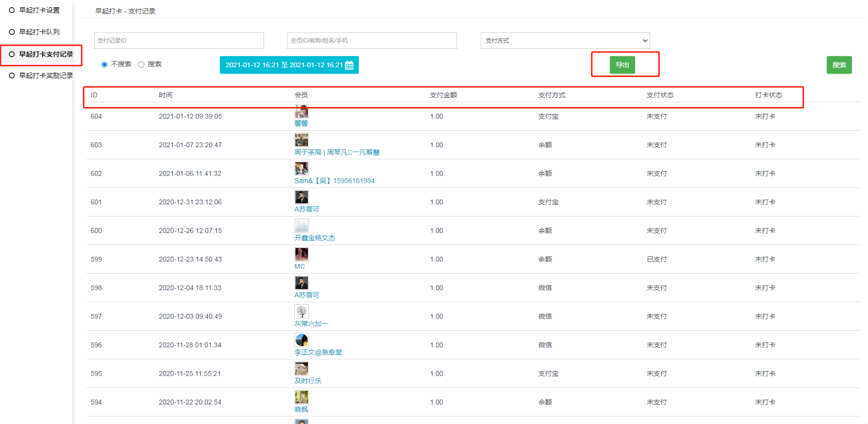Click the avatar in row 601
The width and height of the screenshot is (868, 424).
pos(301,197)
